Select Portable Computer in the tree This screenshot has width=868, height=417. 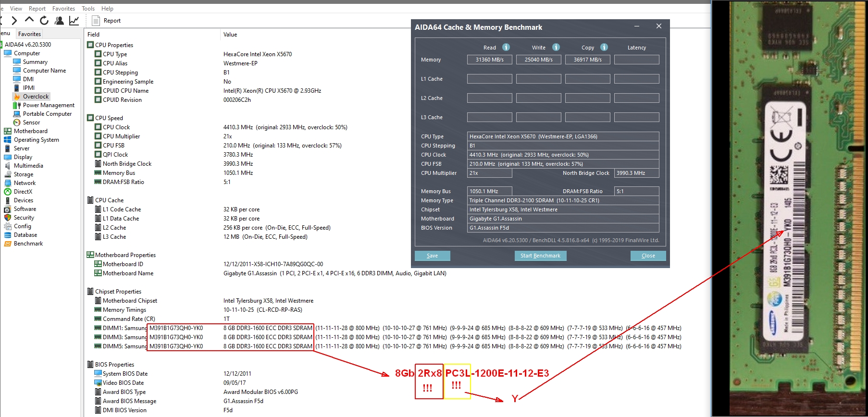pos(47,114)
